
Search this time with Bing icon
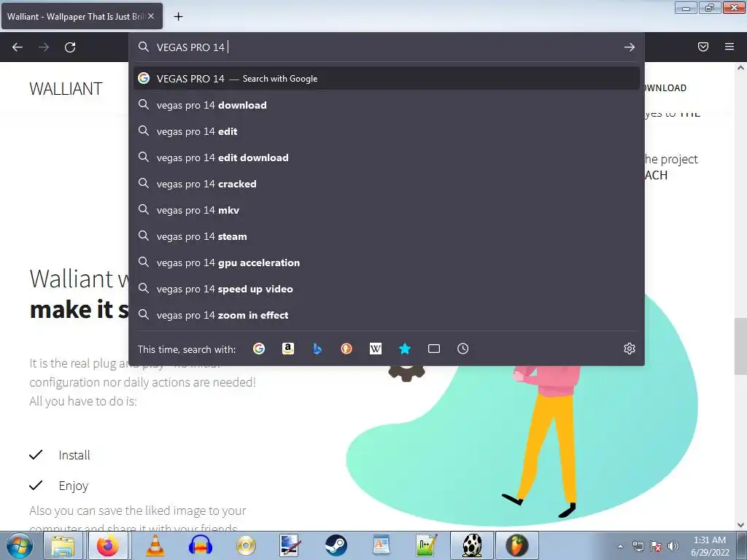[317, 349]
